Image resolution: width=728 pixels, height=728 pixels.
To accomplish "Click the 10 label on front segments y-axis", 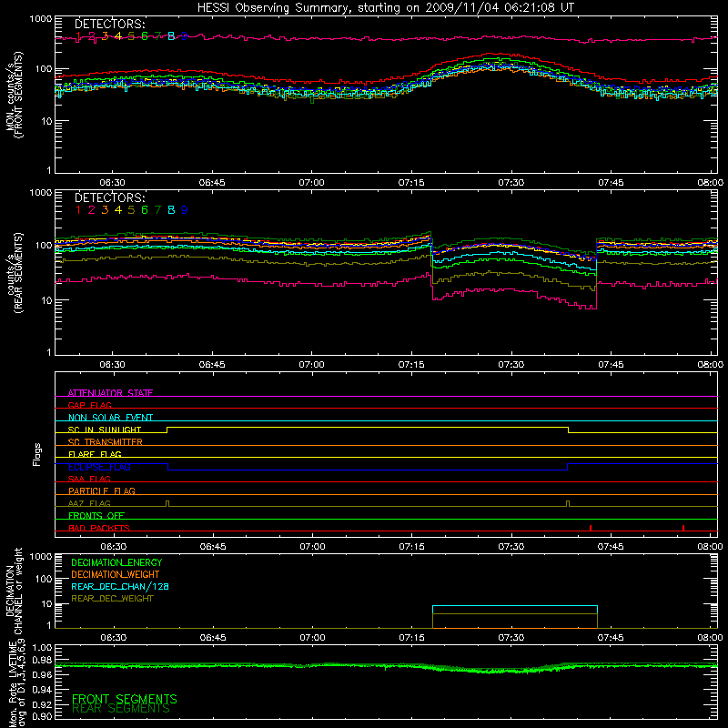I will coord(46,121).
